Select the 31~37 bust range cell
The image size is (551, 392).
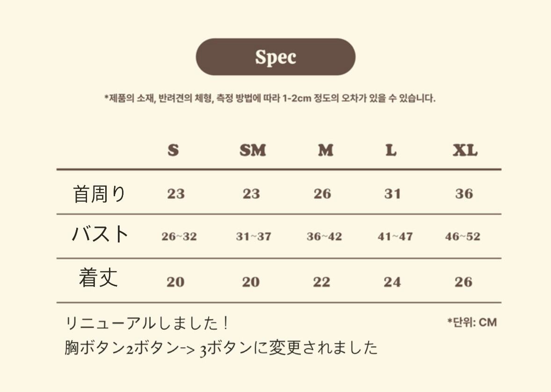254,237
